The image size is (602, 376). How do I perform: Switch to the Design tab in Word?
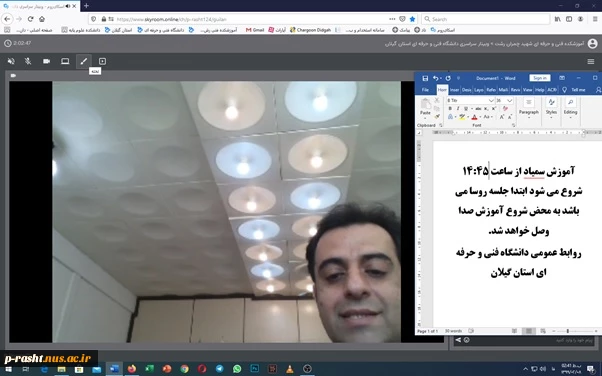pos(466,90)
